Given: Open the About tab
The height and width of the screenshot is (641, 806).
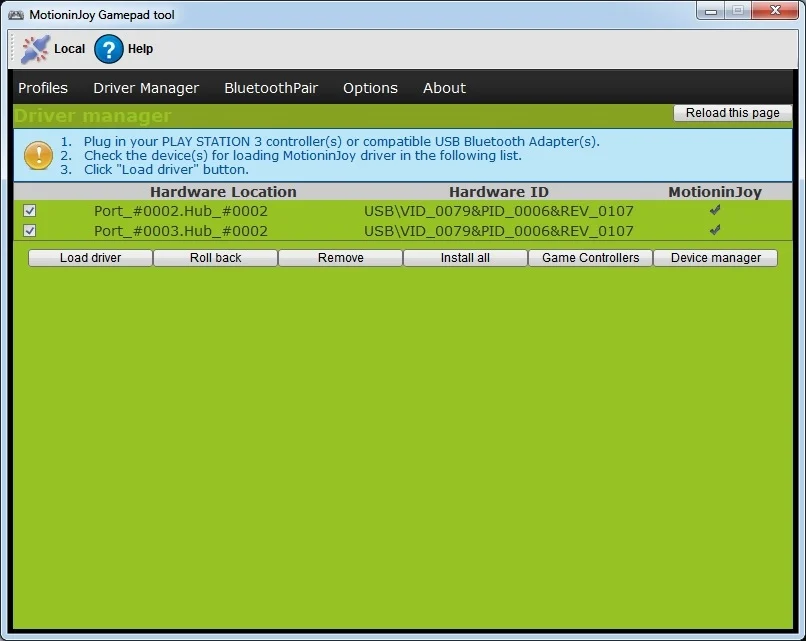Looking at the screenshot, I should (444, 88).
